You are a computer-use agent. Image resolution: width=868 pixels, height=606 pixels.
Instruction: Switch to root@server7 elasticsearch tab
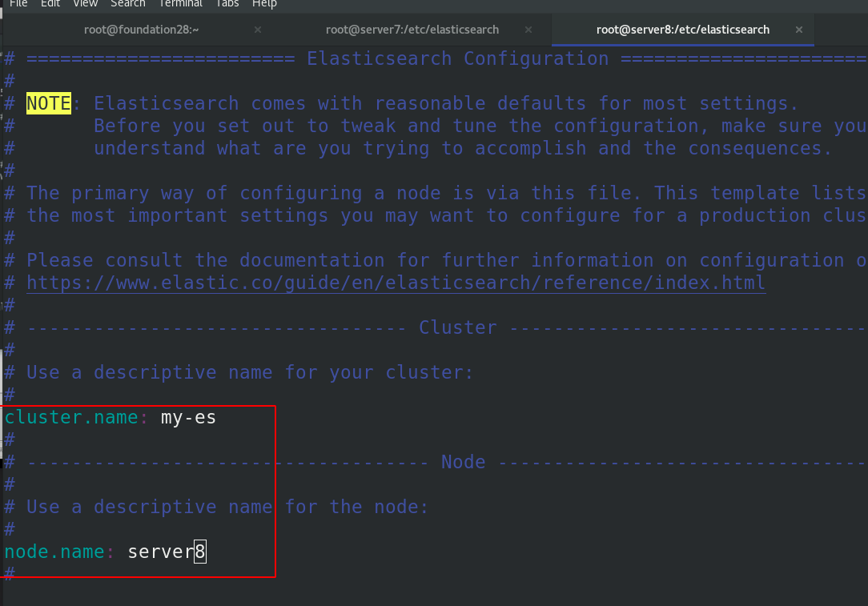412,30
